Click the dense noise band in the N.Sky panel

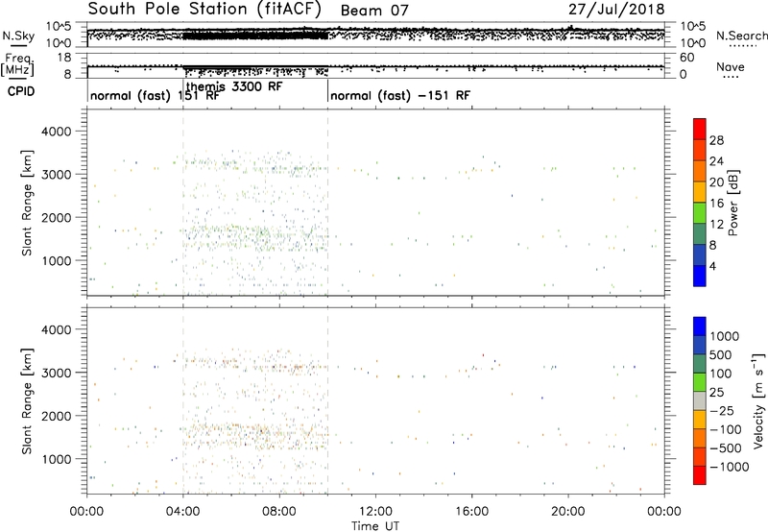point(255,36)
